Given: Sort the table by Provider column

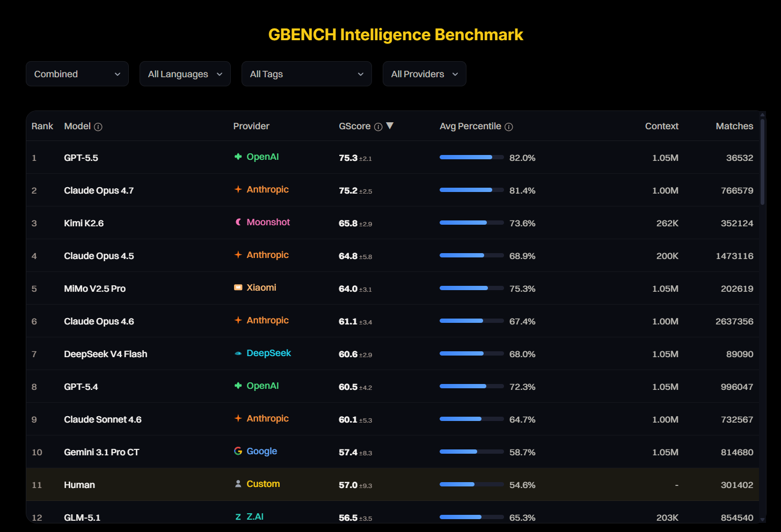Looking at the screenshot, I should tap(251, 126).
